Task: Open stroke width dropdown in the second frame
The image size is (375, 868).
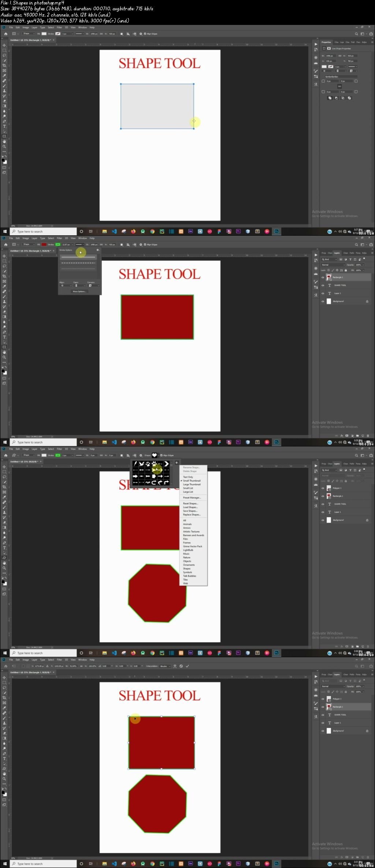Action: (x=73, y=244)
